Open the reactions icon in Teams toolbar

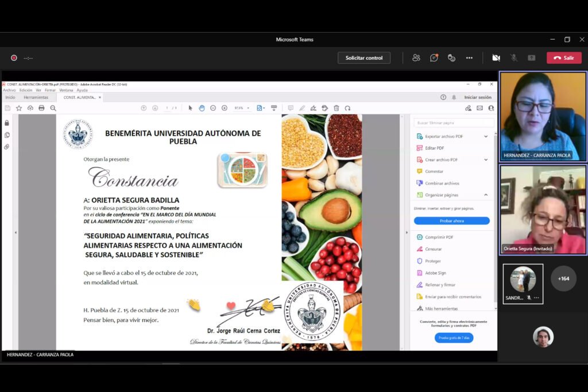(x=452, y=58)
